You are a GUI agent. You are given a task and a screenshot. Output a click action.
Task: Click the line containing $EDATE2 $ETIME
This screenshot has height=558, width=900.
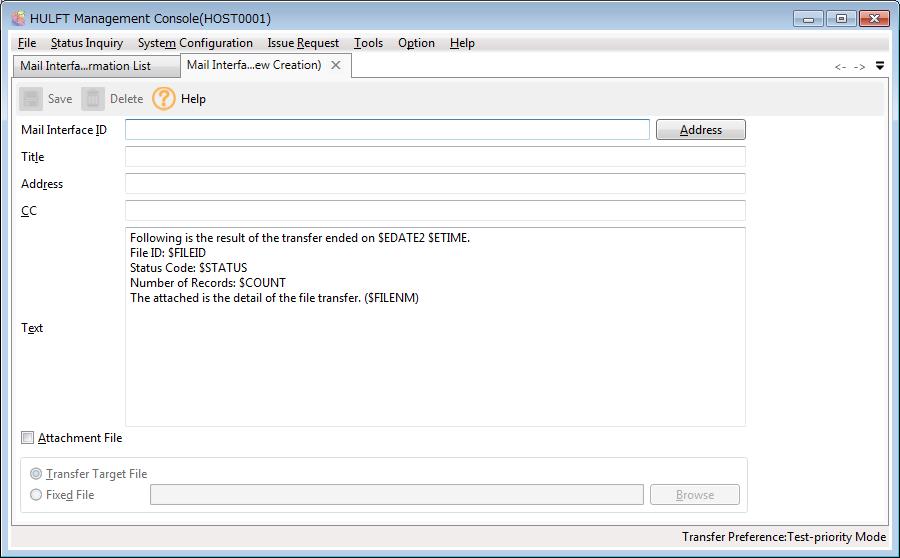point(300,238)
